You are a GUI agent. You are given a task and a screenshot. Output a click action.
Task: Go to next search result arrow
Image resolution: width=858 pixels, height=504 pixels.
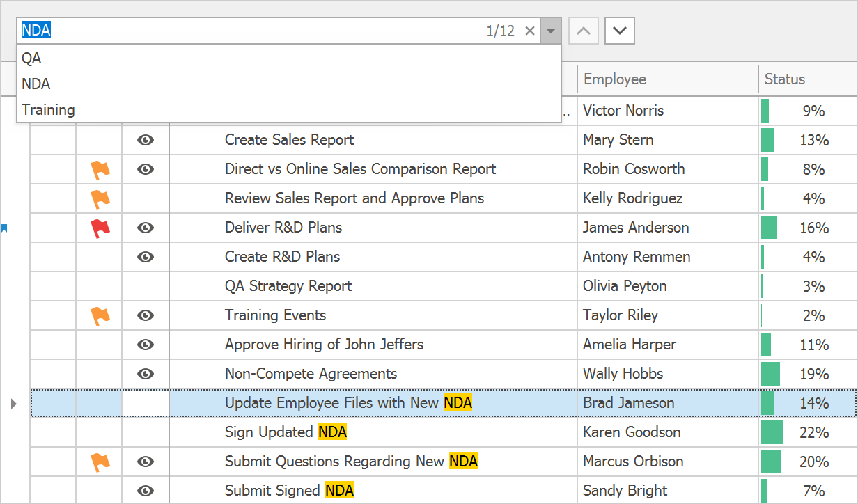pos(619,31)
